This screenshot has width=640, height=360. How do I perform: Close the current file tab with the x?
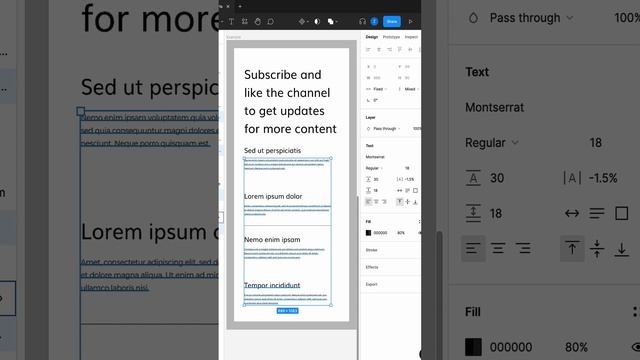[x=228, y=7]
